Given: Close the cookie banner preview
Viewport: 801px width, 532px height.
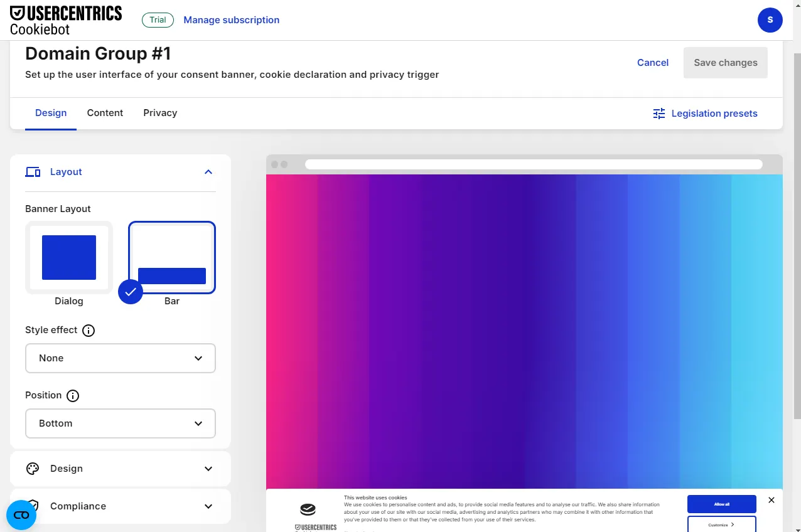Looking at the screenshot, I should pos(771,500).
